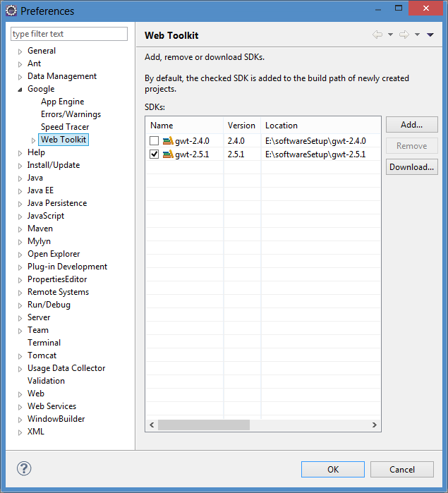Click the gwt-2.4.0 SDK icon
Screen dimensions: 448x493
168,140
